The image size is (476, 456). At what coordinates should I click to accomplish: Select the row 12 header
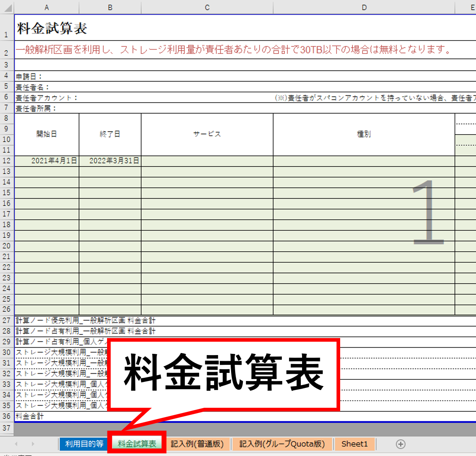(6, 161)
